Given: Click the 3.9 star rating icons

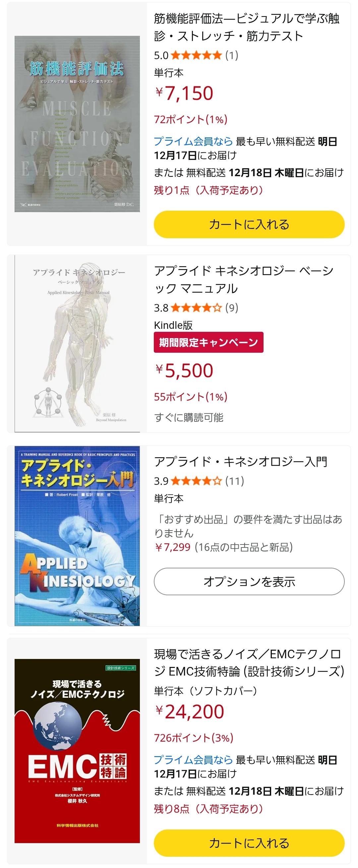Looking at the screenshot, I should coord(196,481).
